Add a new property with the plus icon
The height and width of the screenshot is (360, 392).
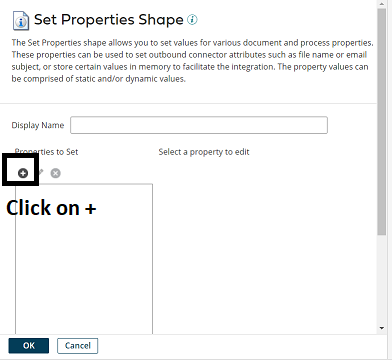click(23, 173)
